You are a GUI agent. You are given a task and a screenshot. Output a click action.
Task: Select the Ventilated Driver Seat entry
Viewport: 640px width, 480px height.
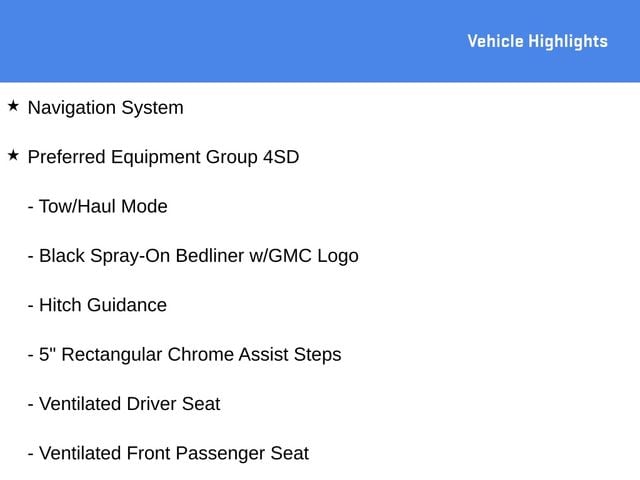click(124, 404)
